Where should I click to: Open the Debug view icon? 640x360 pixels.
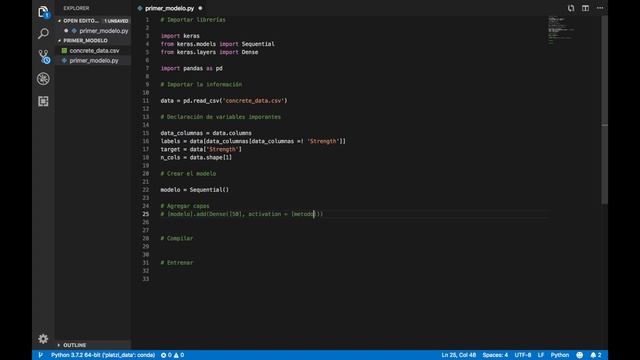pyautogui.click(x=43, y=79)
